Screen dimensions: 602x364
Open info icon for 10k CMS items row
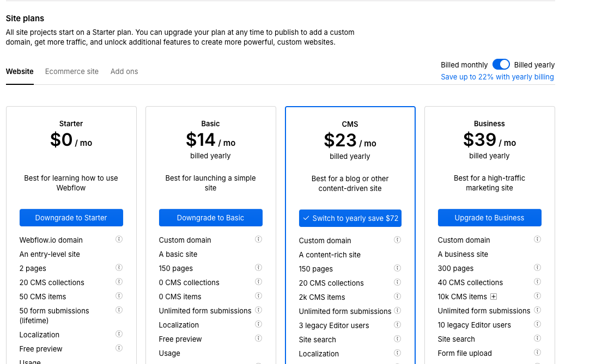[x=537, y=296]
